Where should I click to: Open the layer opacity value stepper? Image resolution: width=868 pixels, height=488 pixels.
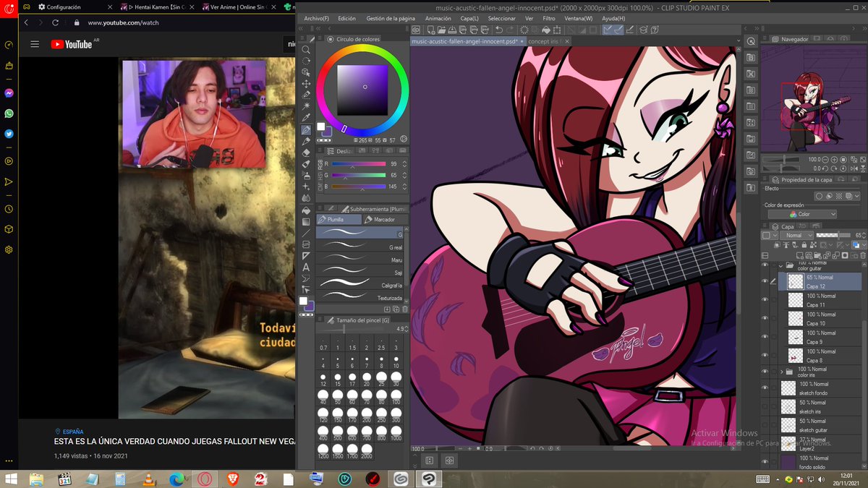tap(864, 236)
